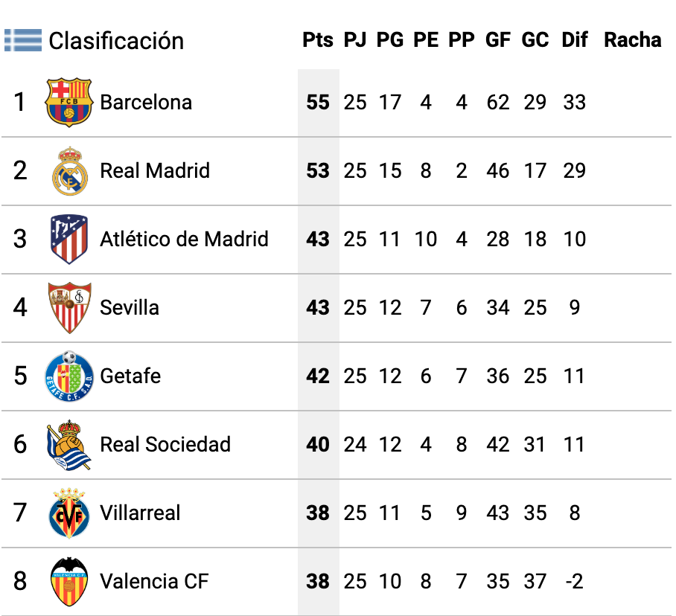Click the Getafe club crest

tap(69, 376)
